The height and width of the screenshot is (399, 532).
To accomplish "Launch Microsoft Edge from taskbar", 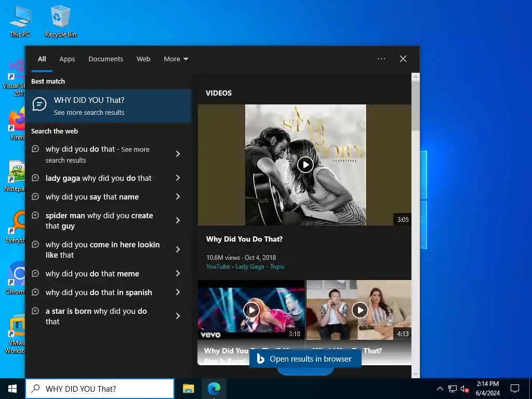I will pyautogui.click(x=214, y=389).
